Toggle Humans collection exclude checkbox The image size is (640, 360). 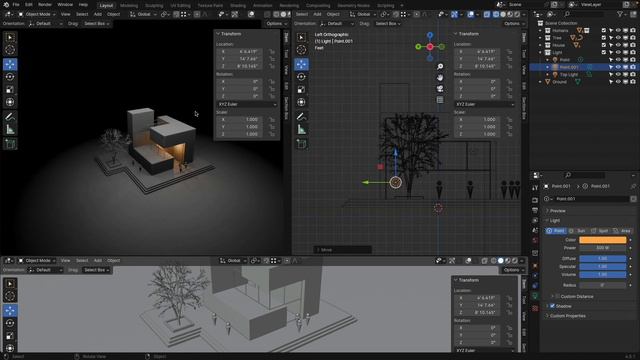point(604,30)
